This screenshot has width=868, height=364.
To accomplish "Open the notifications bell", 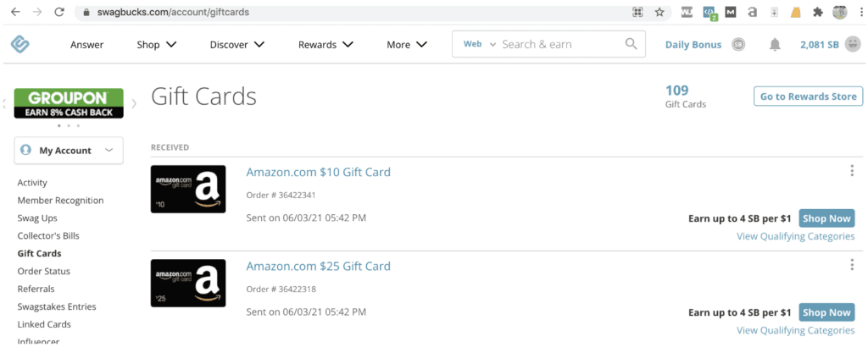I will [774, 45].
